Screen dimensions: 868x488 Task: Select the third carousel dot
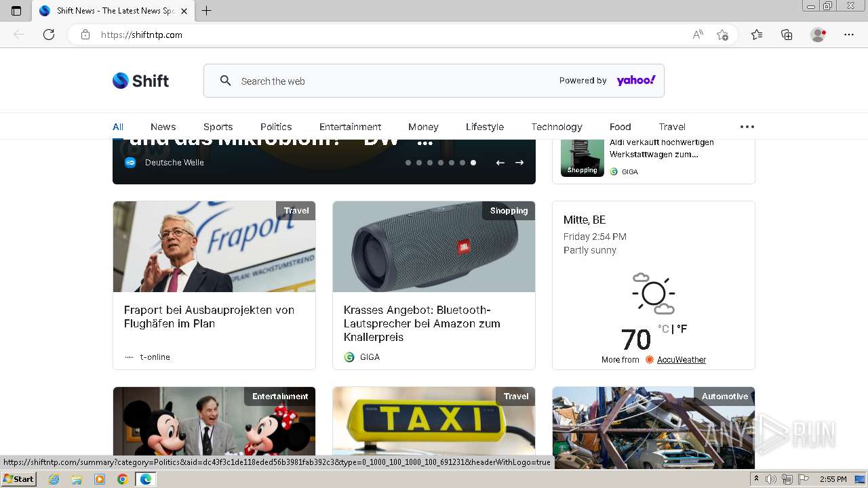pos(430,163)
